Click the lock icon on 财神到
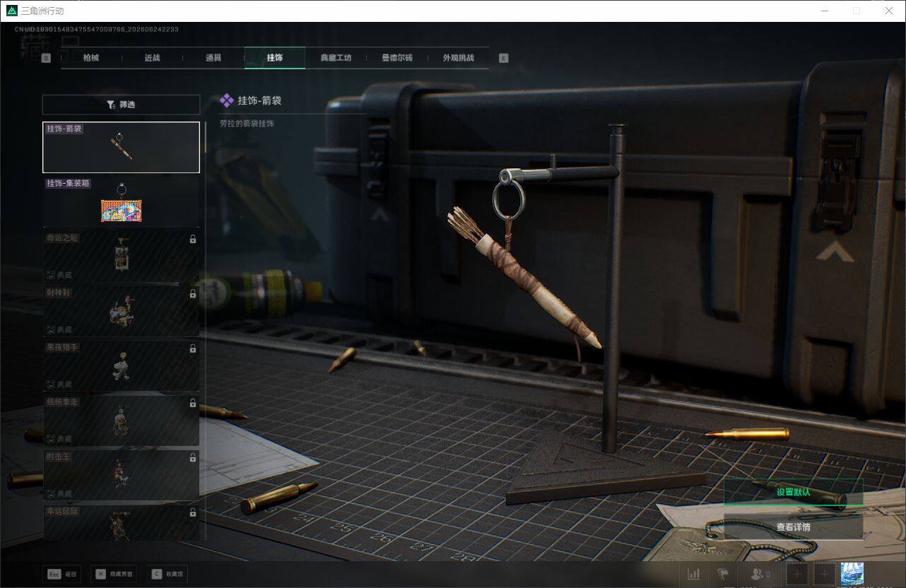This screenshot has width=906, height=588. (193, 294)
